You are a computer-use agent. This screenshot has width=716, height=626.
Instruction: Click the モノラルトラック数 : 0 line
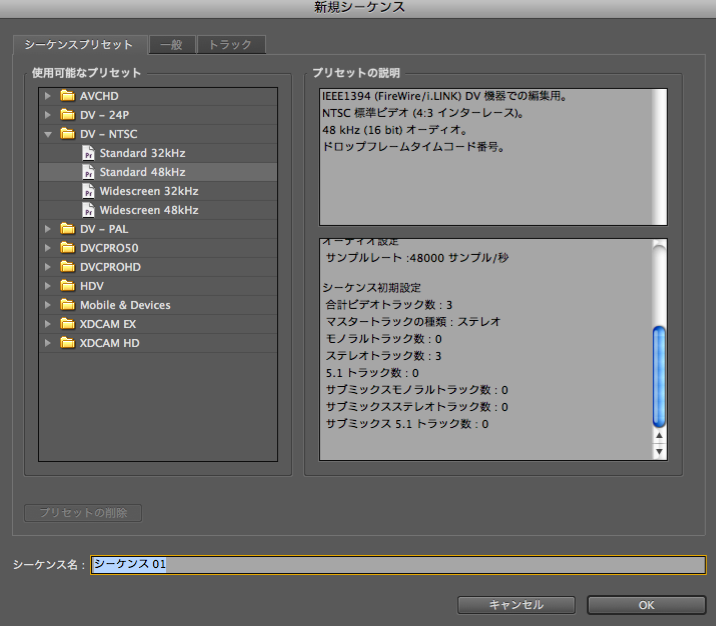(384, 339)
